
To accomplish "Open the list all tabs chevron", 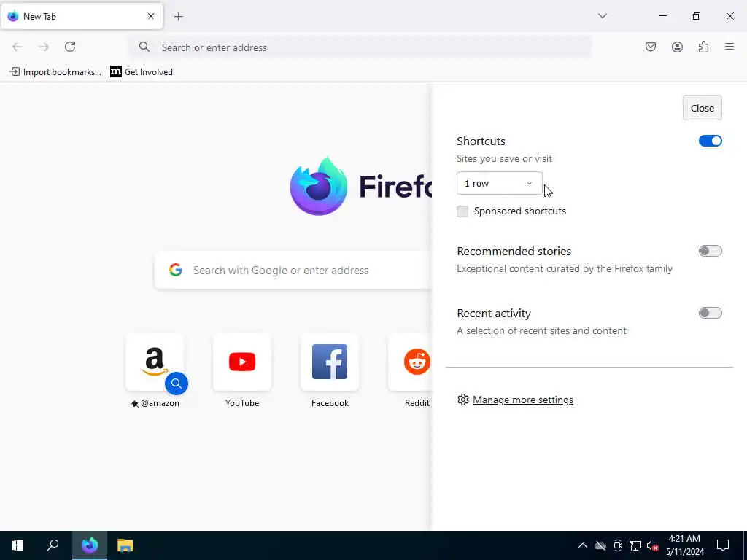I will click(603, 16).
